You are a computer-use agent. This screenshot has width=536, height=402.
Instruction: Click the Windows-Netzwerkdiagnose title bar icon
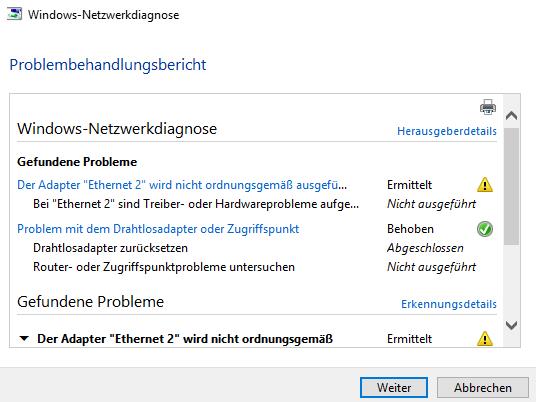tap(14, 14)
